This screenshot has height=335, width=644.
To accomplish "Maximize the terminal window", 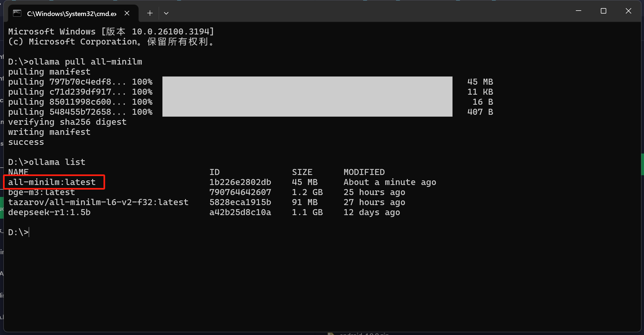I will pos(603,11).
